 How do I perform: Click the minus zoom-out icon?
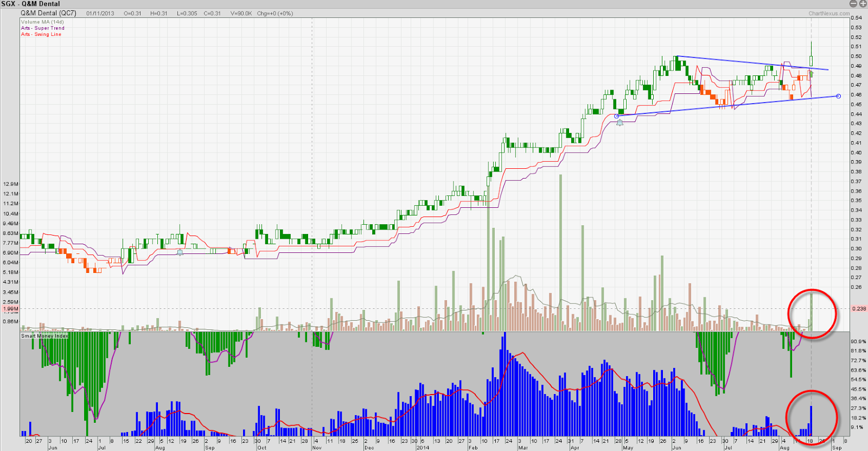pos(854,4)
